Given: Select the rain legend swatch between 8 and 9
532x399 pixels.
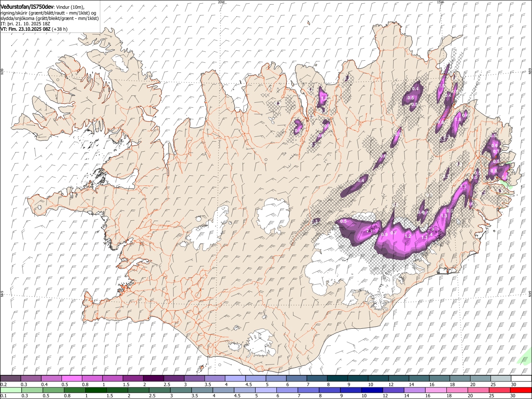Looking at the screenshot, I should pyautogui.click(x=330, y=390).
